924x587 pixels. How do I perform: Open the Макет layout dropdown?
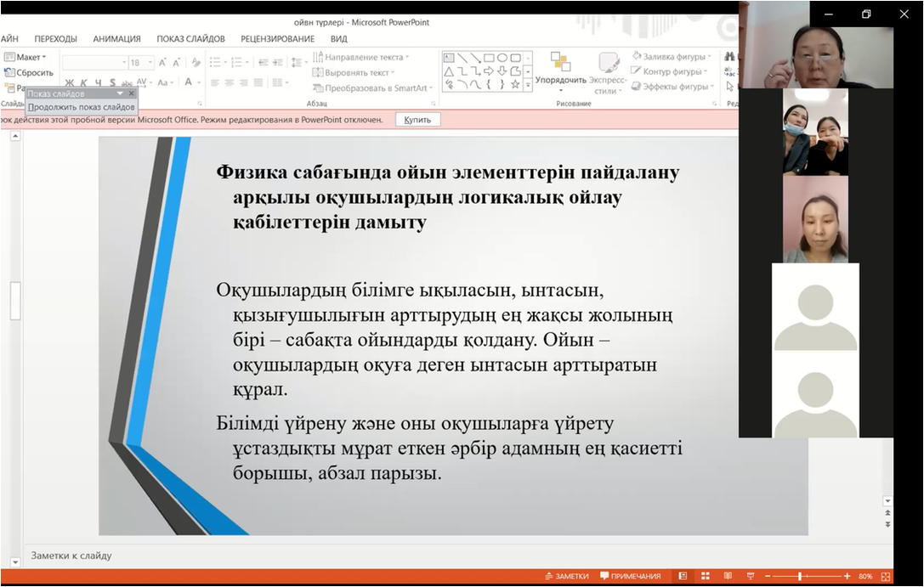pyautogui.click(x=29, y=57)
